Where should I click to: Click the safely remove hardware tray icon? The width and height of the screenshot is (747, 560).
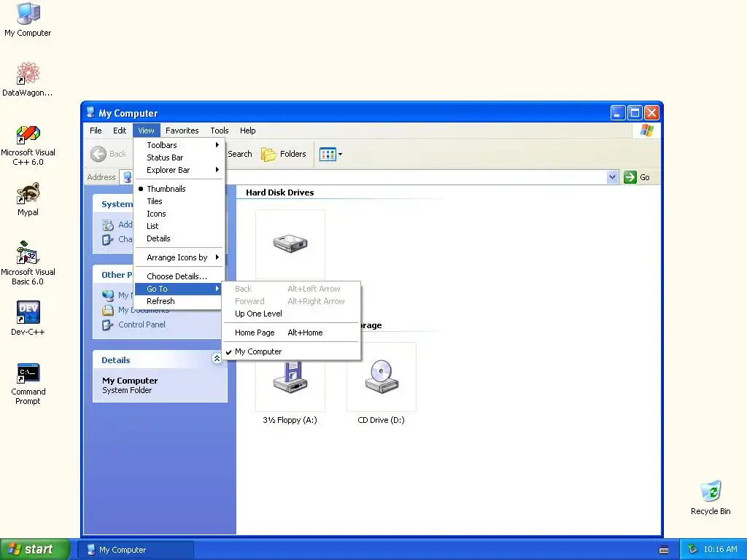point(692,549)
